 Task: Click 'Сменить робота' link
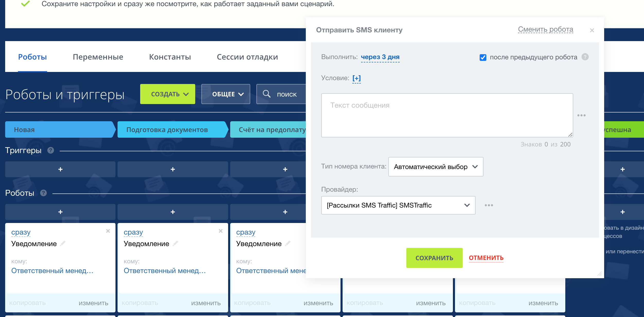coord(545,30)
